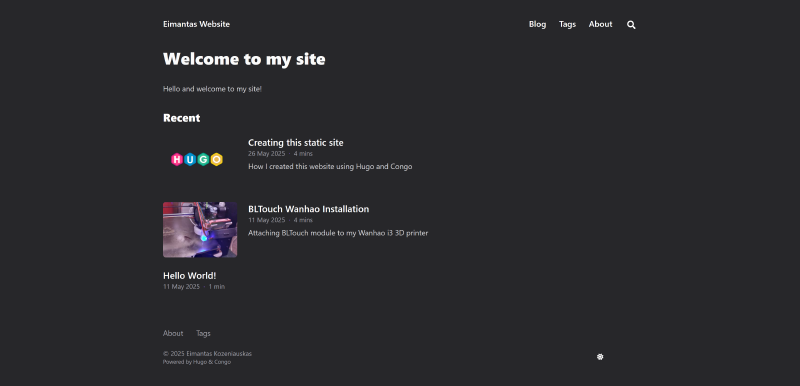Open Tags in the top navigation

click(567, 24)
